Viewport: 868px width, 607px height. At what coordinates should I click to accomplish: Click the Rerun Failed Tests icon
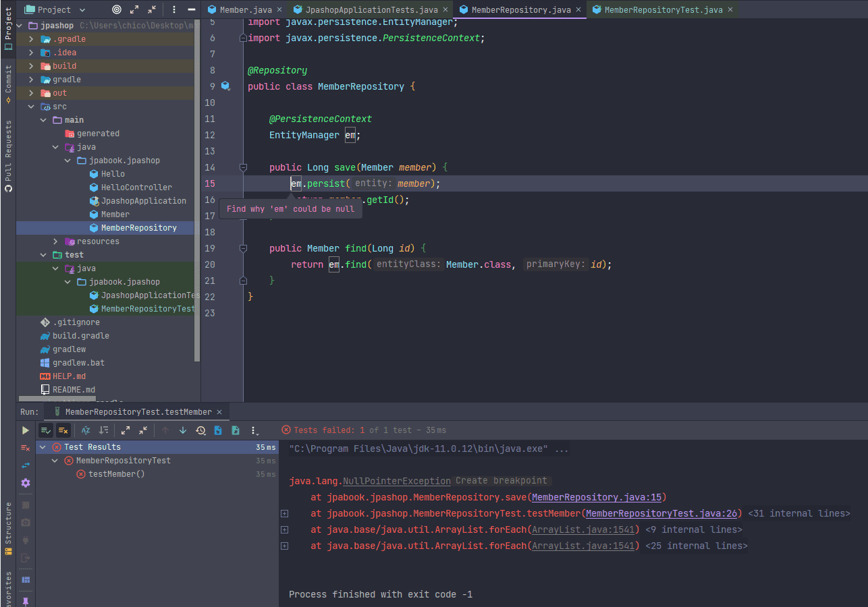26,448
